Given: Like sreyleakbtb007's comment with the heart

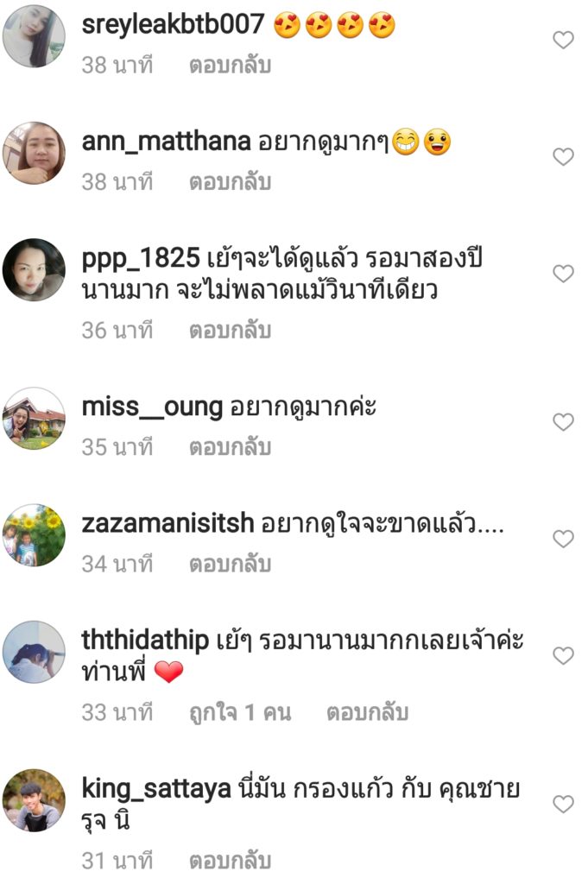Looking at the screenshot, I should (563, 40).
